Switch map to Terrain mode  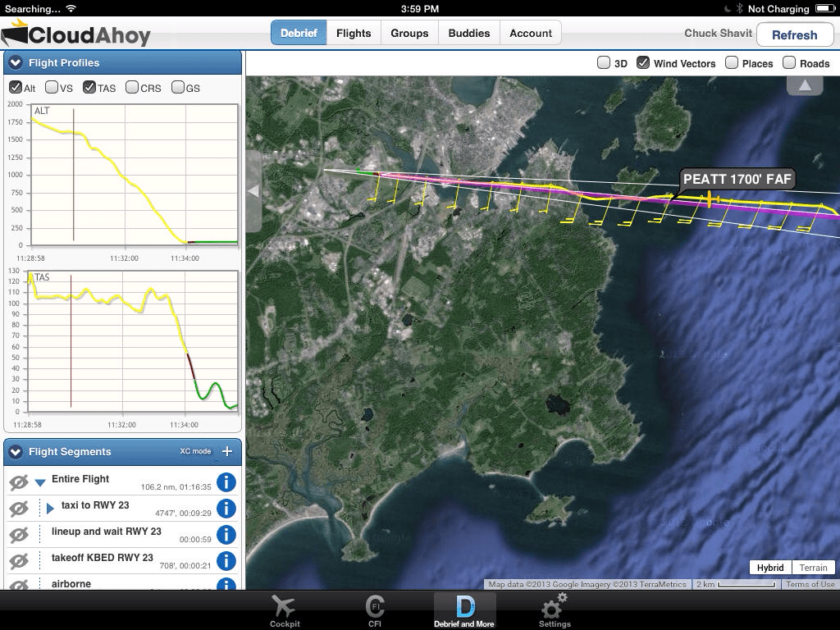[x=813, y=567]
